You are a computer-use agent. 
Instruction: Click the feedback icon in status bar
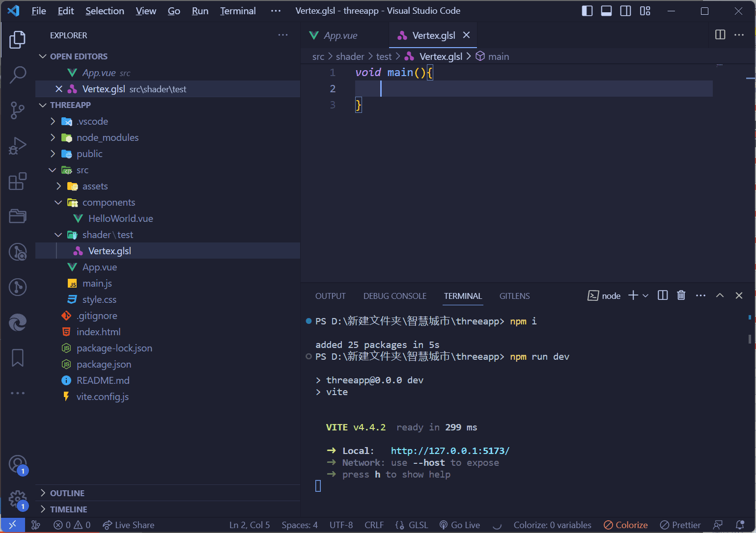718,525
